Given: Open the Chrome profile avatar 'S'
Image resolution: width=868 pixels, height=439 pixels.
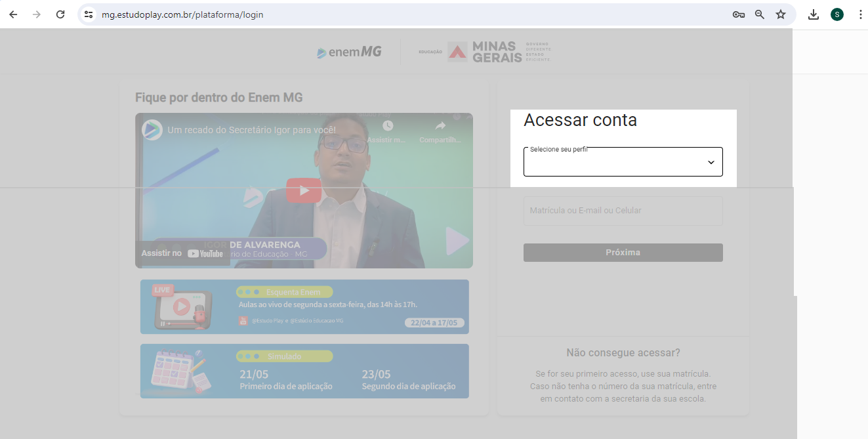Looking at the screenshot, I should click(x=837, y=14).
